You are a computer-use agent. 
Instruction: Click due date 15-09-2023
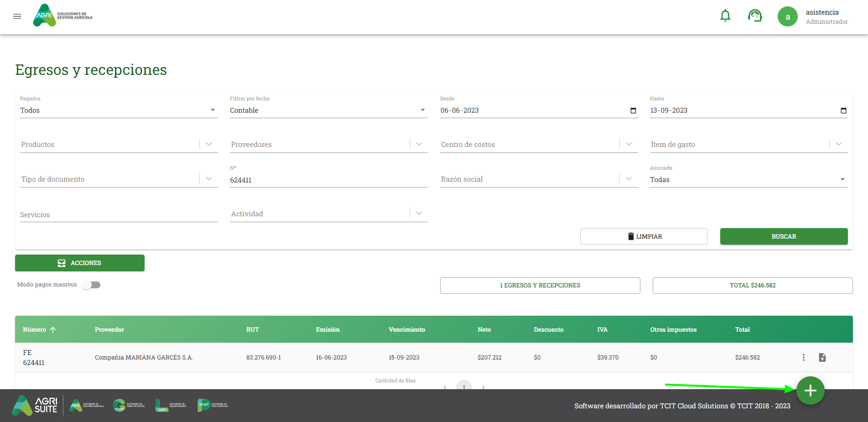click(x=404, y=357)
